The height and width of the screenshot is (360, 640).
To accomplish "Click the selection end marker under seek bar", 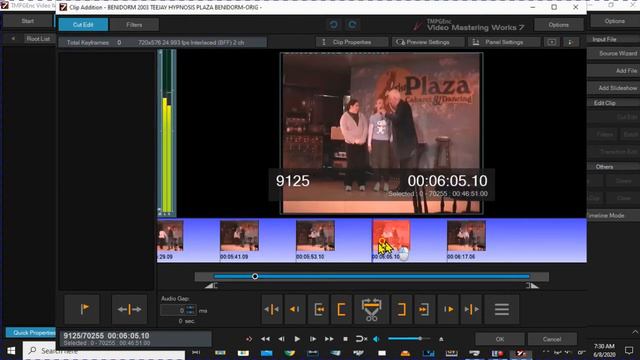I will pyautogui.click(x=532, y=286).
